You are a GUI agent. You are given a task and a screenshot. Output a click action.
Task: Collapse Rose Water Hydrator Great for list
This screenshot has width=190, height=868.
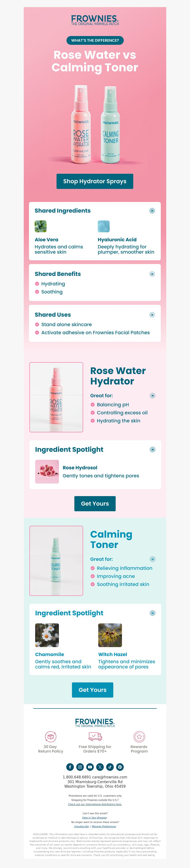tap(152, 396)
